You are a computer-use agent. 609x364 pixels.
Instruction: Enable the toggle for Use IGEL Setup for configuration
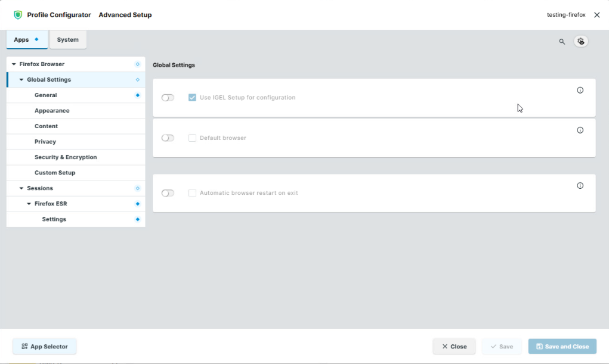(x=168, y=97)
